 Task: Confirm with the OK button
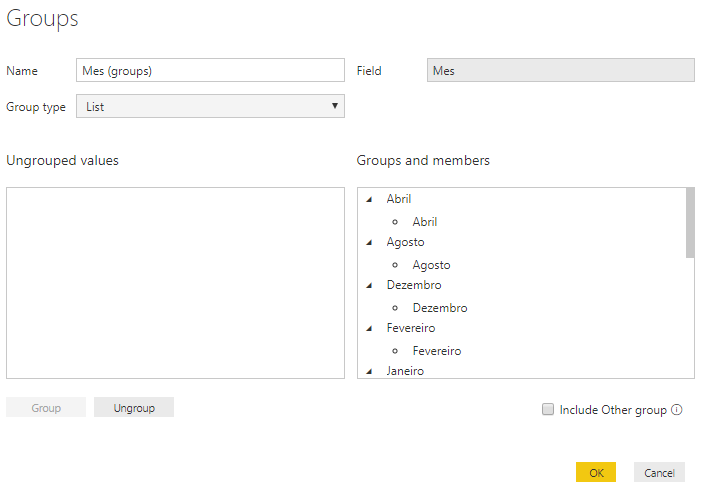coord(596,473)
